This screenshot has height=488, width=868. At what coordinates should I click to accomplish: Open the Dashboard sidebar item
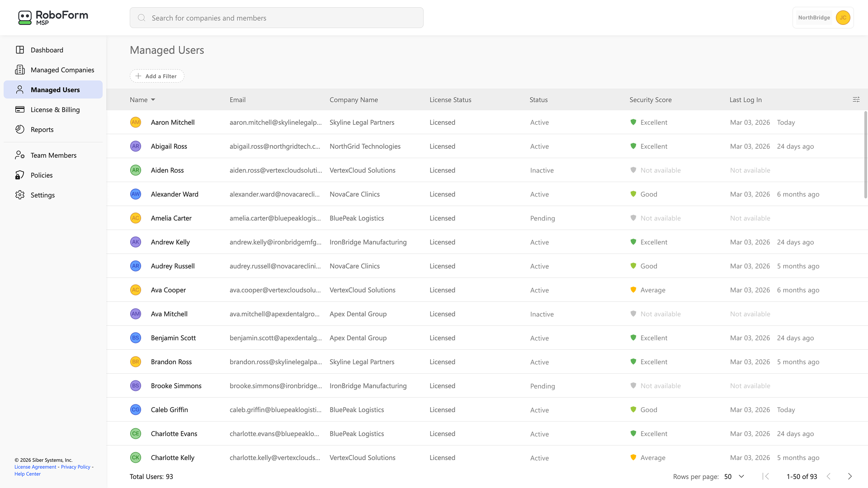tap(53, 50)
